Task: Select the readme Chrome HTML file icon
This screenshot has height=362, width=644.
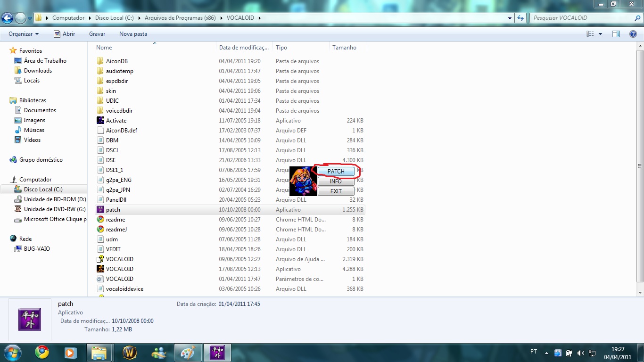Action: tap(100, 219)
